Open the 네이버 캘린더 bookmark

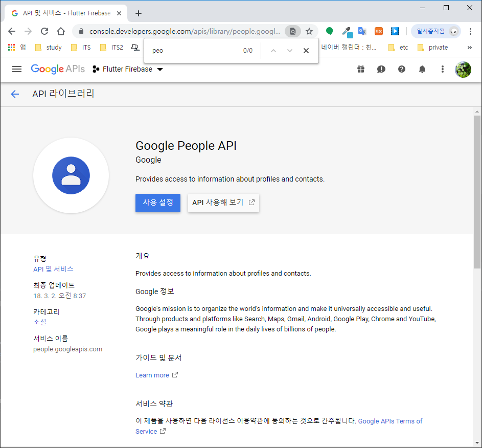[349, 48]
